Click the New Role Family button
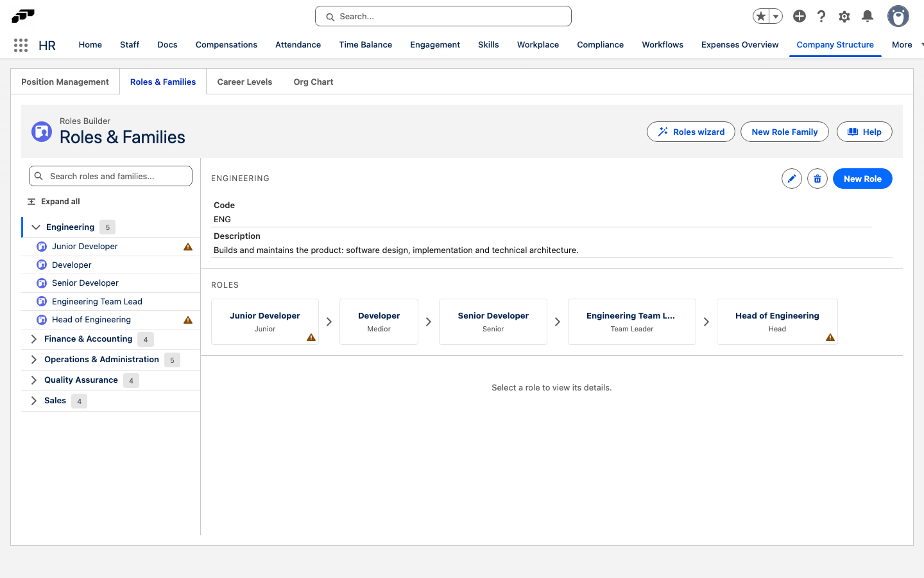 (785, 132)
